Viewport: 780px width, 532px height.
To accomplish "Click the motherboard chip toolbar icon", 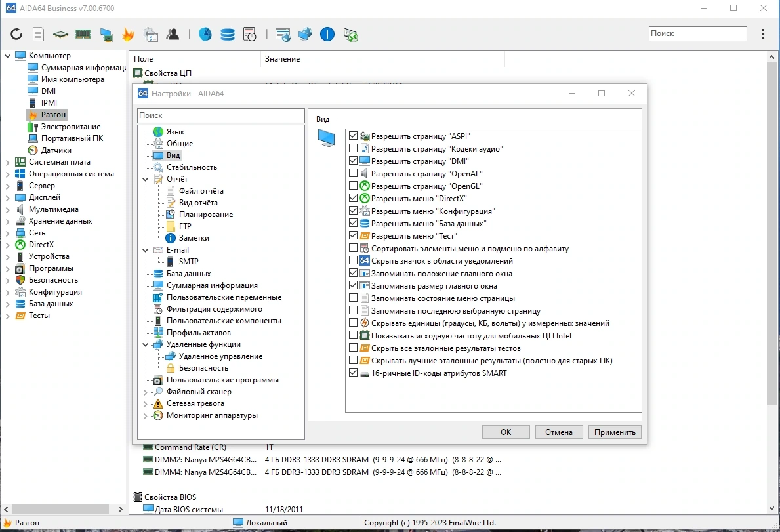I will 60,34.
